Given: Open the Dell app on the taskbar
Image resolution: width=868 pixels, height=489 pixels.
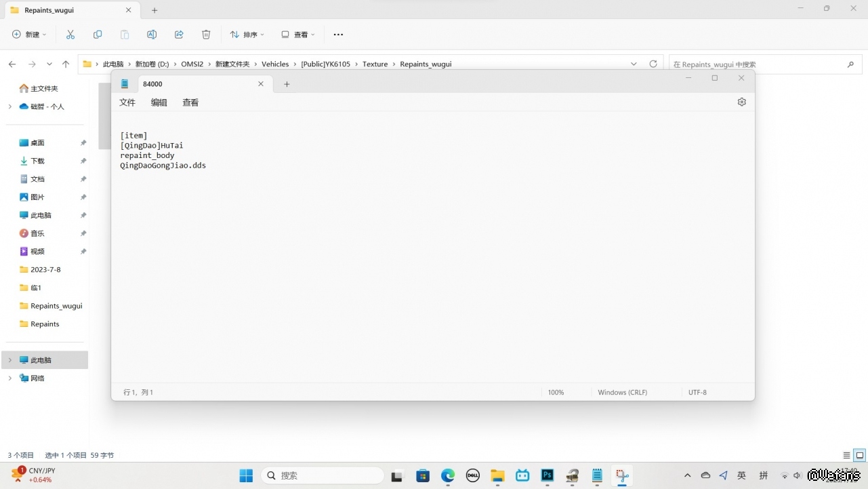Looking at the screenshot, I should tap(473, 475).
